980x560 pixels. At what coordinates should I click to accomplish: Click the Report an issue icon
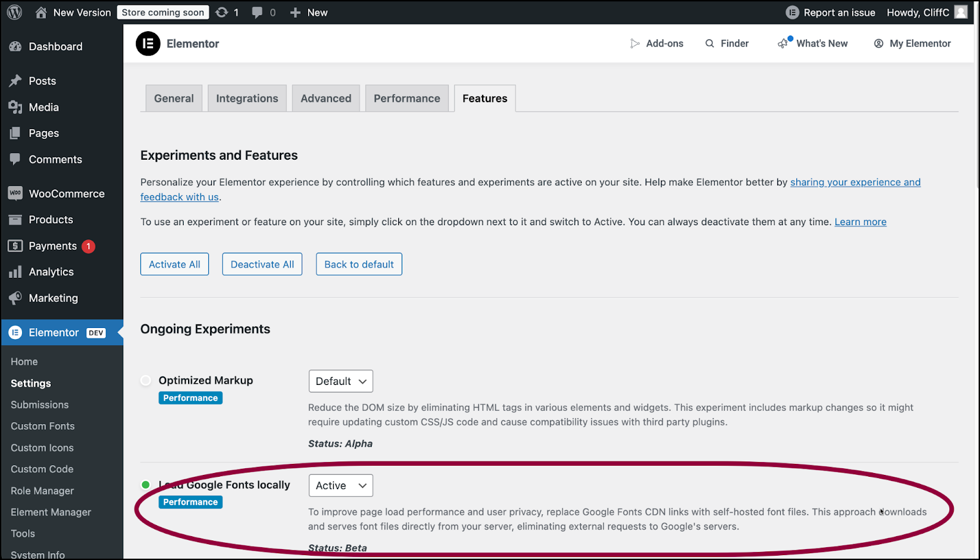point(792,12)
